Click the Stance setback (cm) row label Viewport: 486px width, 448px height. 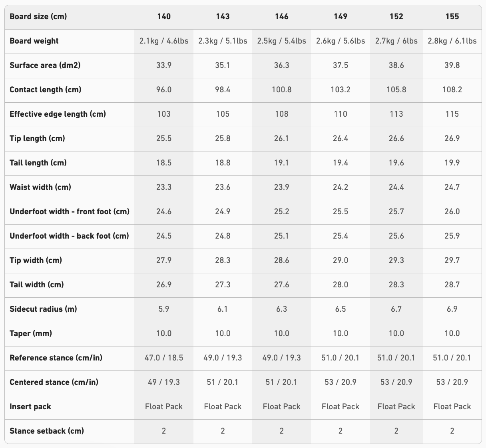47,431
